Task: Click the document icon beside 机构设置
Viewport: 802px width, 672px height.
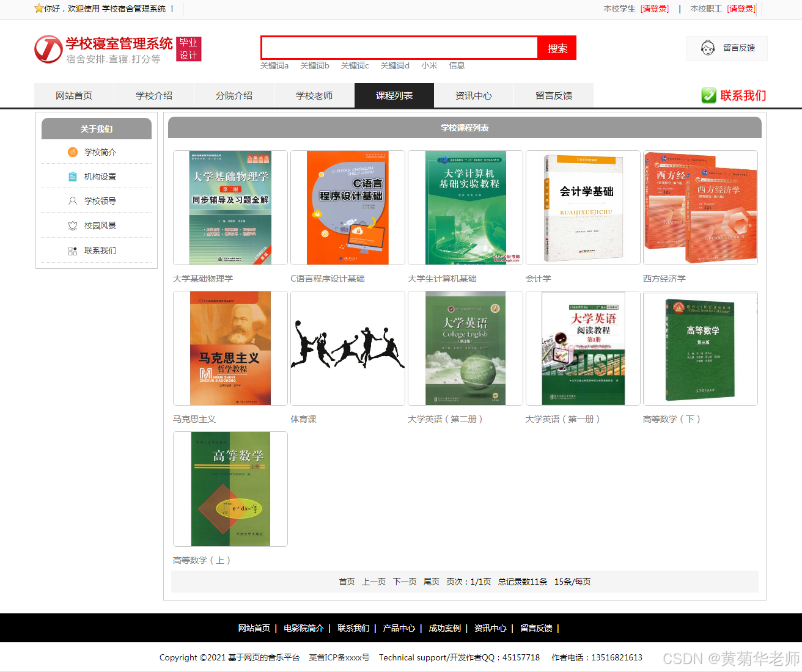Action: click(x=73, y=176)
